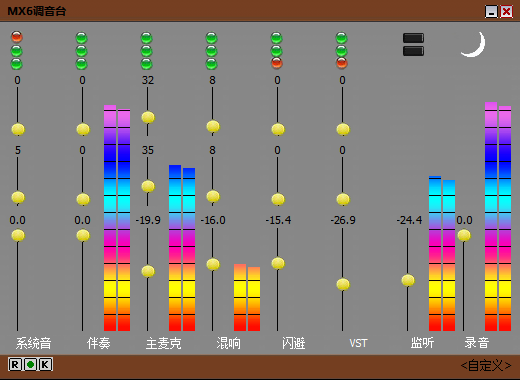The height and width of the screenshot is (380, 520).
Task: Click the 混响 volume fader knob at -16.0
Action: [213, 264]
